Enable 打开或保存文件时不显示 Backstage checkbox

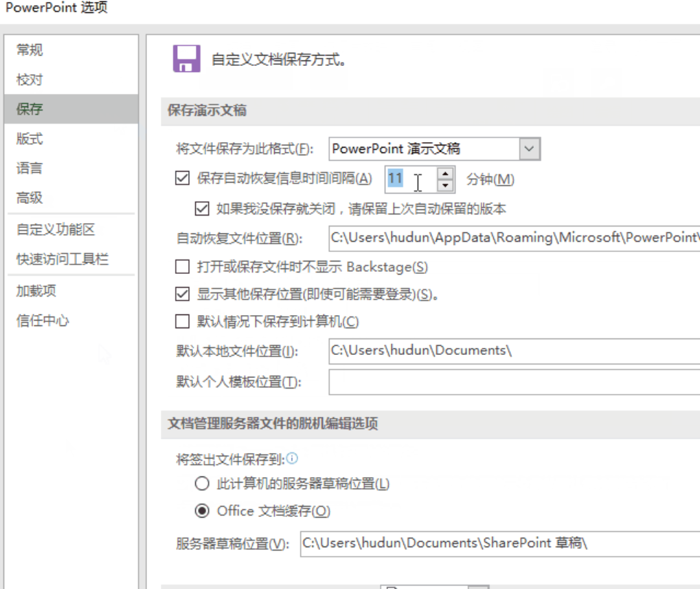[x=182, y=267]
